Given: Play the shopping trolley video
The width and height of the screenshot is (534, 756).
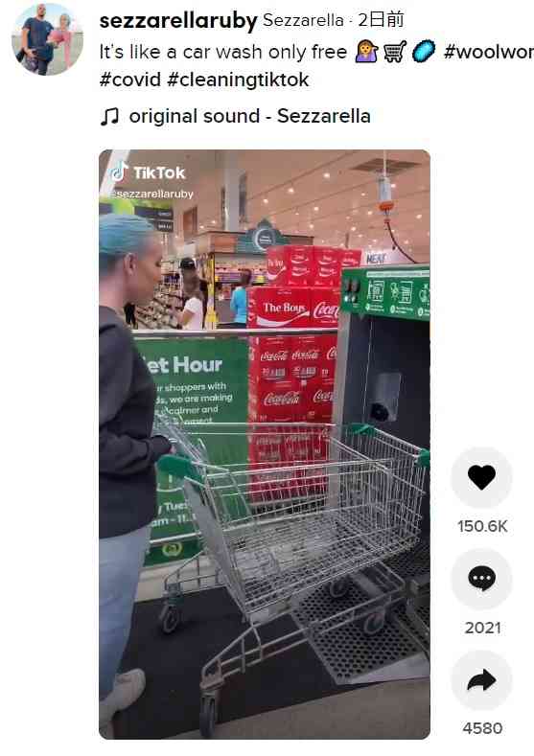Looking at the screenshot, I should tap(265, 444).
